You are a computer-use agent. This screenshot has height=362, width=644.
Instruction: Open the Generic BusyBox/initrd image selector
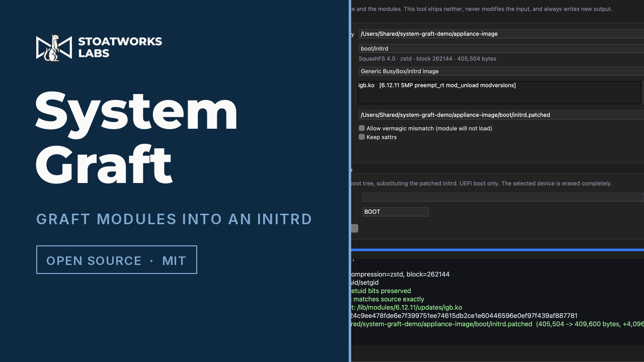[x=501, y=71]
